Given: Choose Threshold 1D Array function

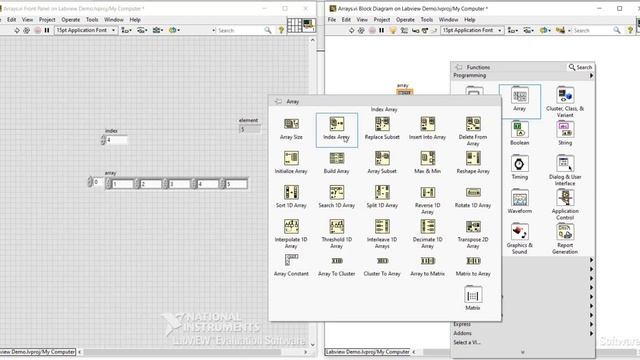Looking at the screenshot, I should pos(337,234).
